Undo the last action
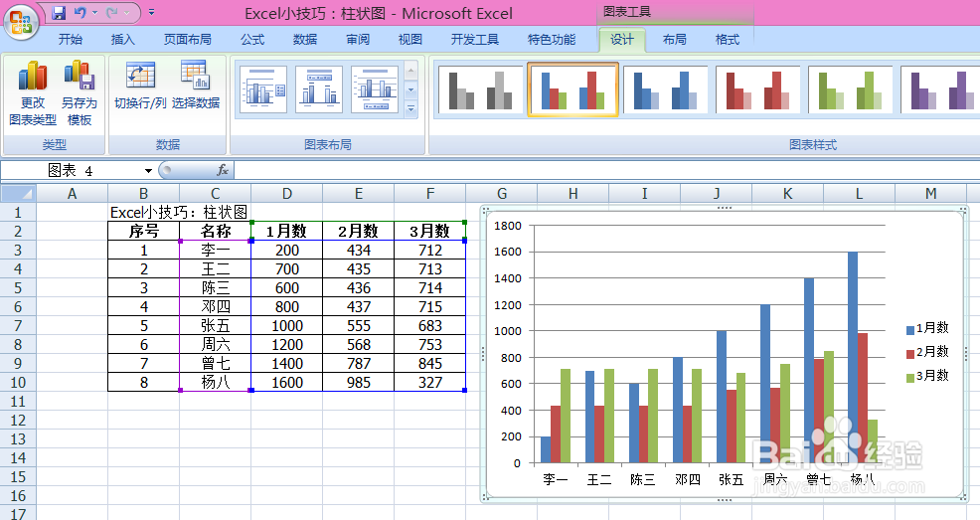The height and width of the screenshot is (520, 980). point(80,13)
